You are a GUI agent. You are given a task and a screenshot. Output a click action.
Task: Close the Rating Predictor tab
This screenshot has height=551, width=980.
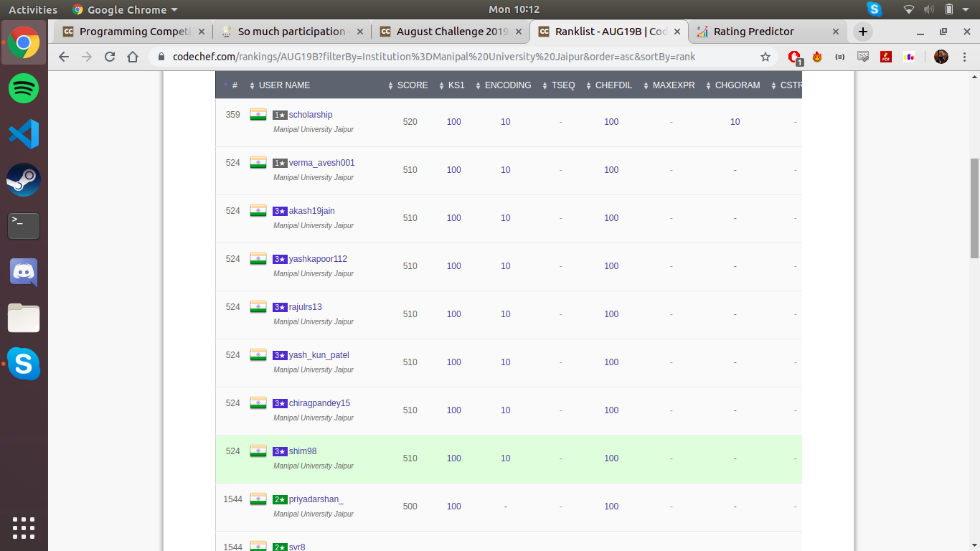(835, 32)
